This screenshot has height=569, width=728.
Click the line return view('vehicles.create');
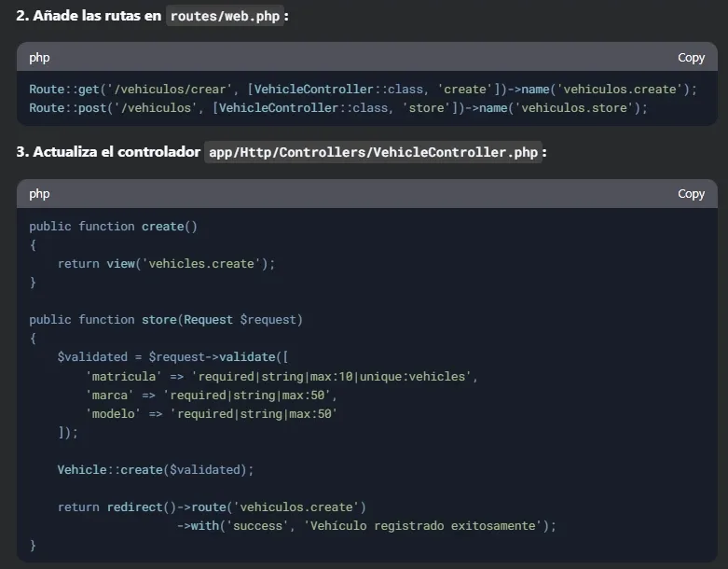click(x=166, y=264)
